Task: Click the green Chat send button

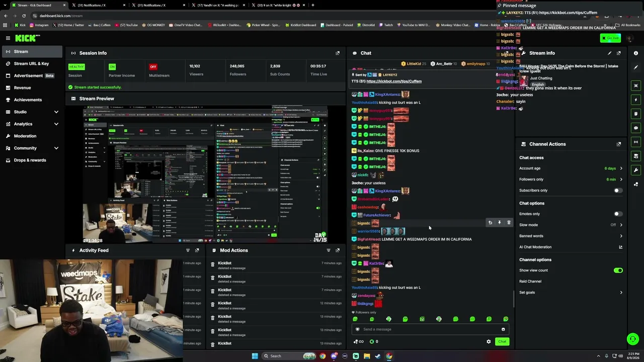Action: tap(502, 342)
